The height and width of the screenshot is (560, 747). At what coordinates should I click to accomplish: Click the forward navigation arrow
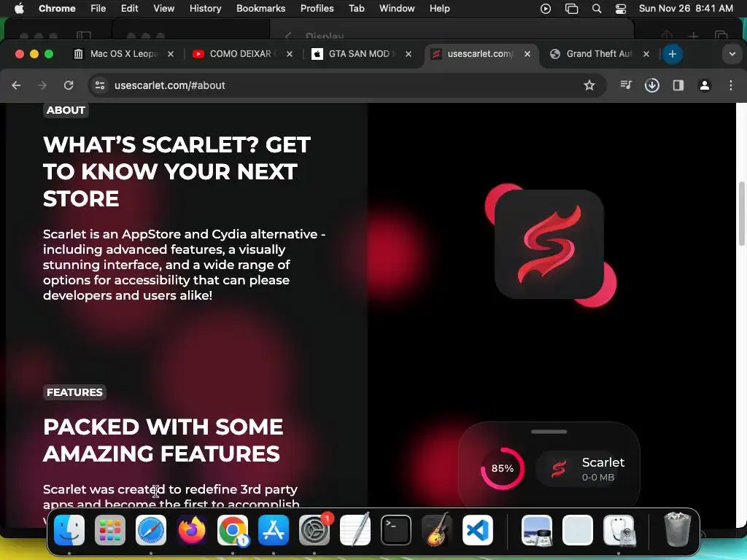tap(42, 85)
